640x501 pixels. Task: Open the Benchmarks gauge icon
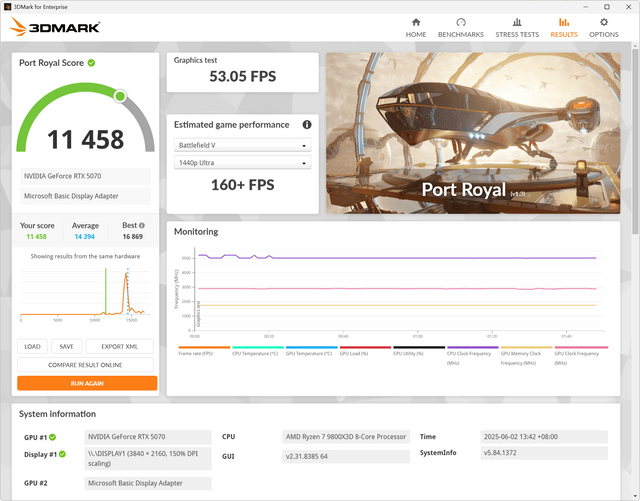[x=461, y=22]
